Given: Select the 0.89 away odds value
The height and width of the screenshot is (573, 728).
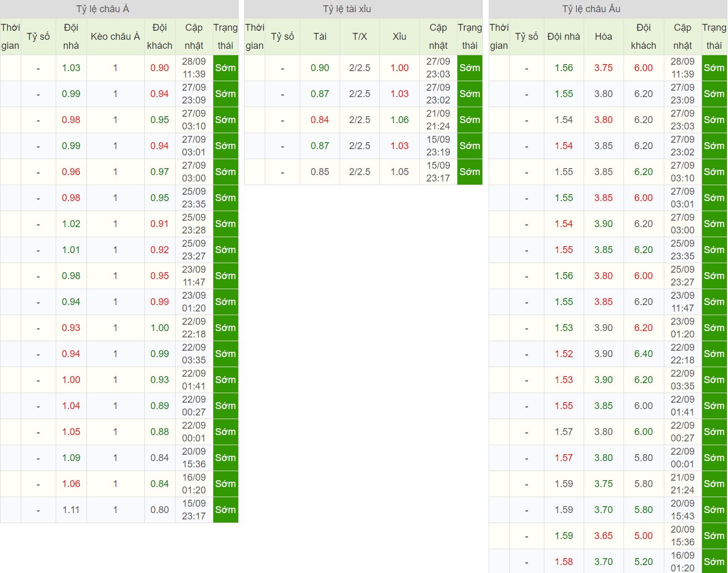Looking at the screenshot, I should click(160, 406).
